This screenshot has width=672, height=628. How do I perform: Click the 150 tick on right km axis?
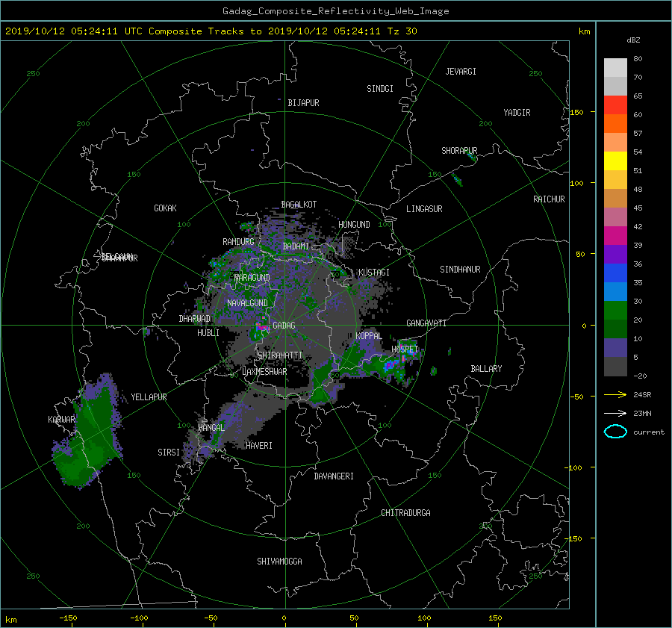pos(576,112)
